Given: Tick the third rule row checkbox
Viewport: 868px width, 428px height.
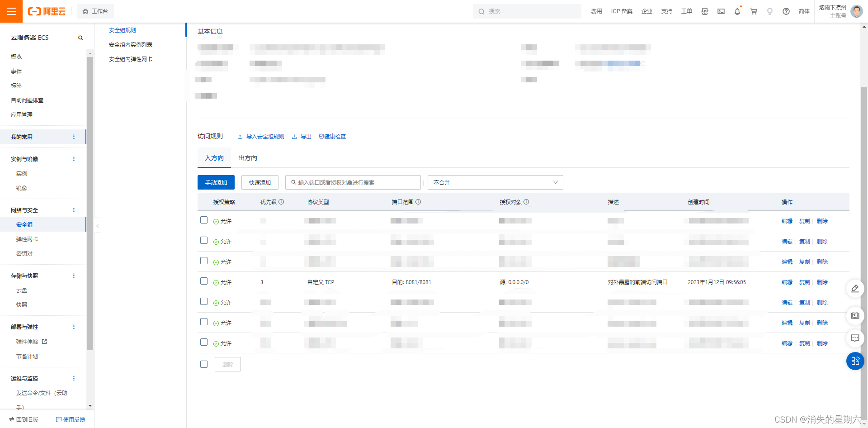Looking at the screenshot, I should 204,261.
